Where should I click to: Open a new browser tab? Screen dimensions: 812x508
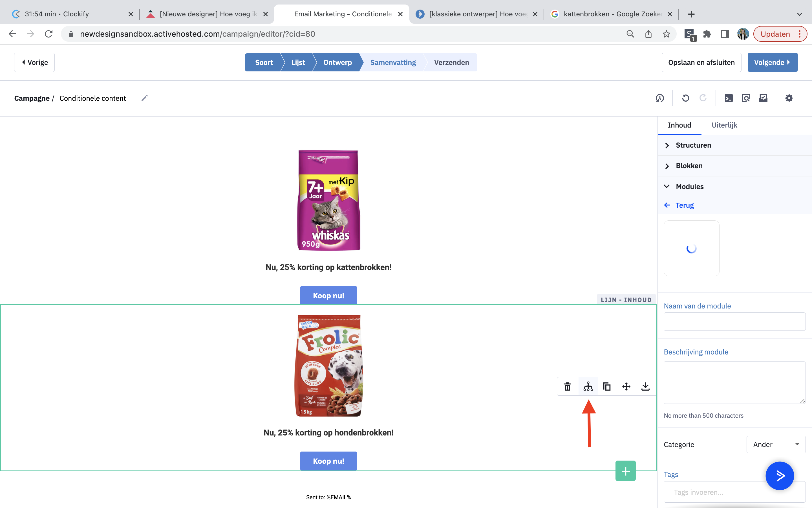coord(691,14)
